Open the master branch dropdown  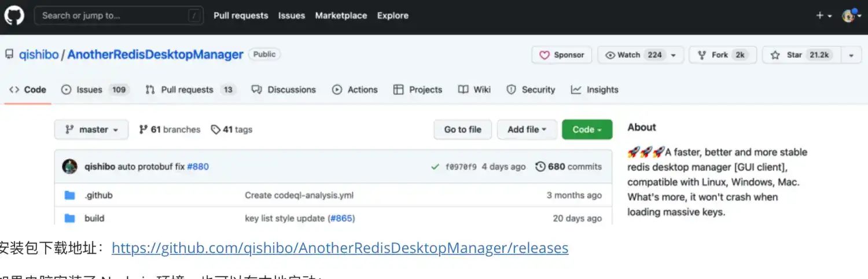91,130
